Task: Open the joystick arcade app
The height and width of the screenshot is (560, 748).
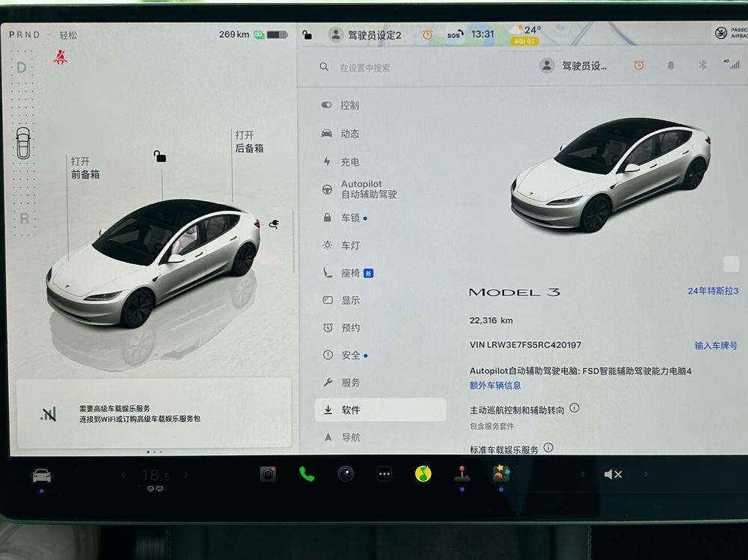Action: click(x=462, y=473)
